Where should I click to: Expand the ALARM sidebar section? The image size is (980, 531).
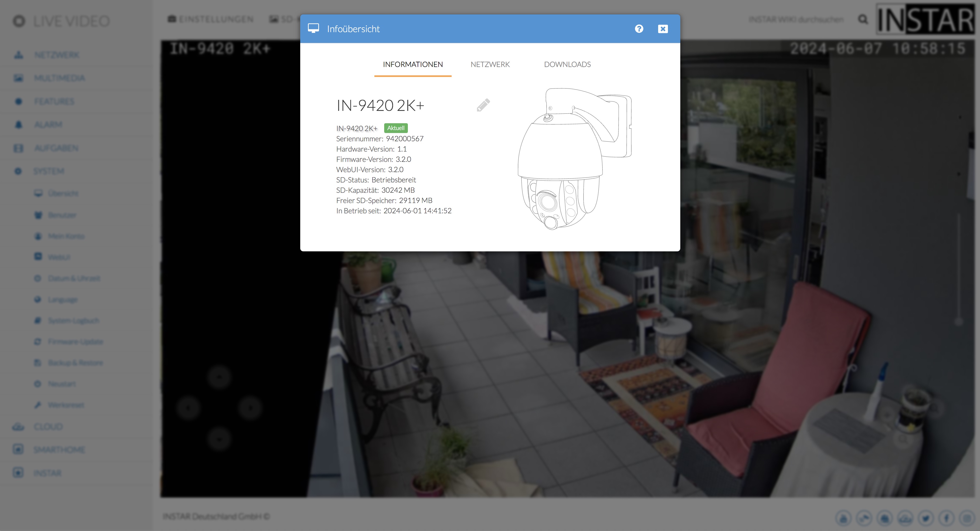48,125
